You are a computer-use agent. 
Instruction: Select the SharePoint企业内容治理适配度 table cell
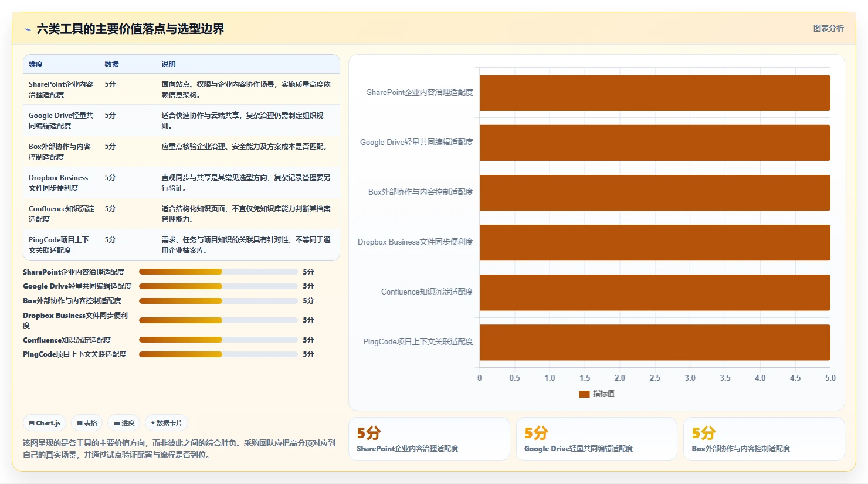[x=61, y=89]
